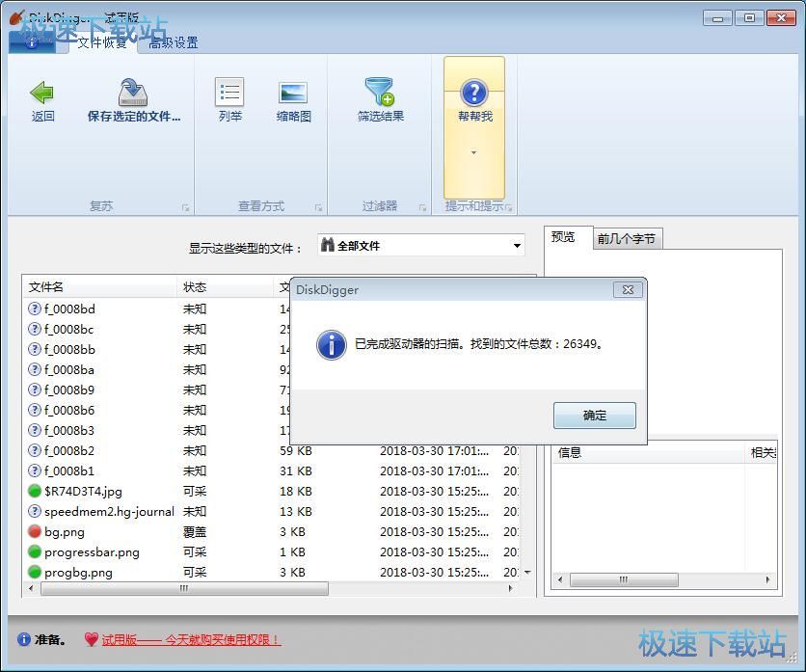Select file f_0008b3
This screenshot has width=806, height=672.
coord(69,430)
